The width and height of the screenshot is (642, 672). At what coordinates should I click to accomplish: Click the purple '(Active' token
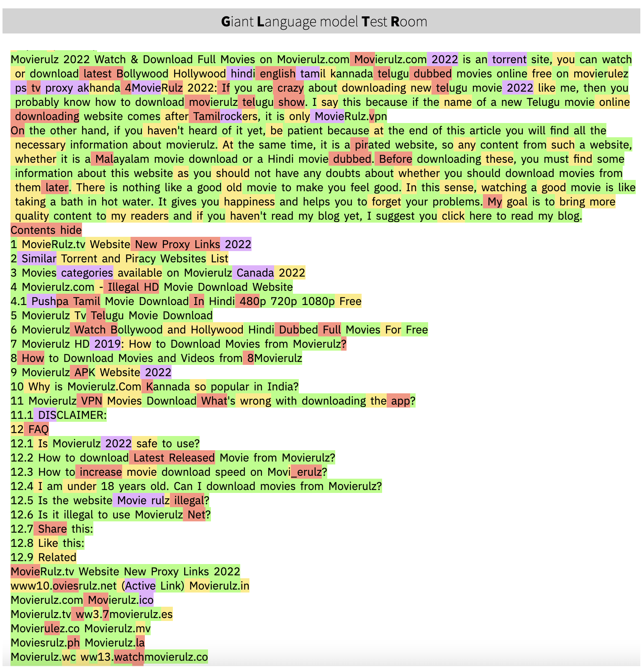[x=139, y=586]
